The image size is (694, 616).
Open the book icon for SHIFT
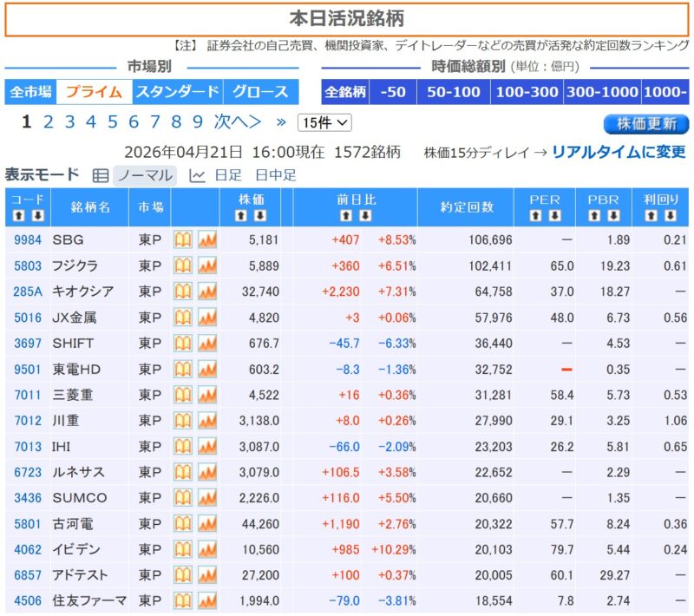point(183,343)
